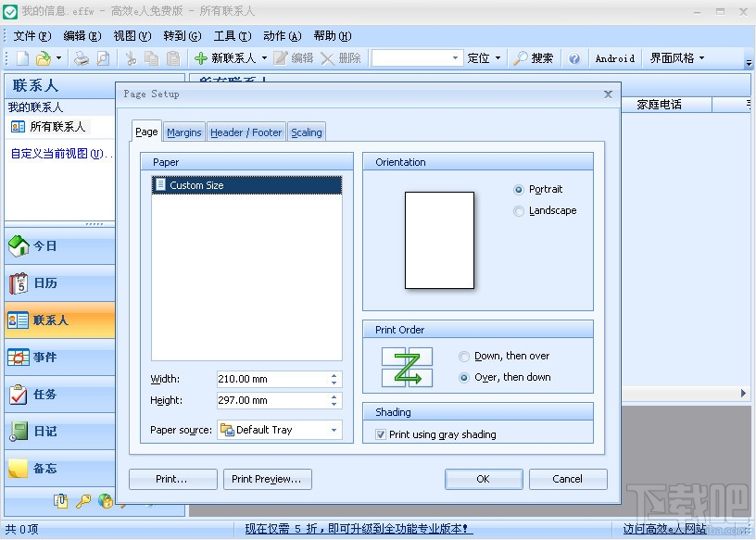756x540 pixels.
Task: Open 事件 events in sidebar
Action: click(60, 358)
